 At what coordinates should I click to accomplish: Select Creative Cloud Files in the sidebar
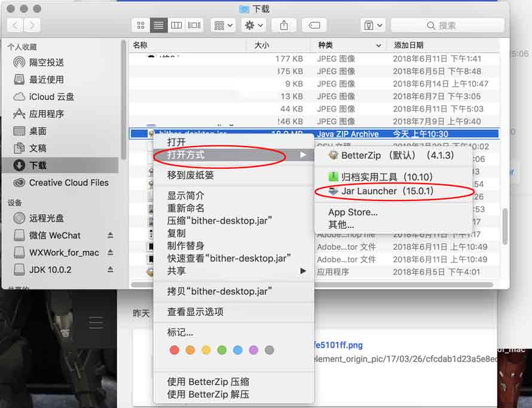click(x=62, y=183)
